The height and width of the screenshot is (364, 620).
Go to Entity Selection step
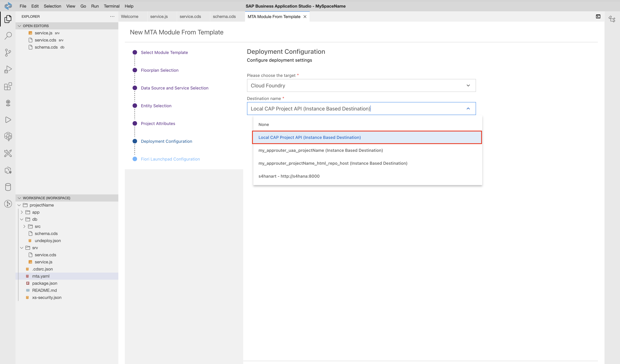click(156, 106)
